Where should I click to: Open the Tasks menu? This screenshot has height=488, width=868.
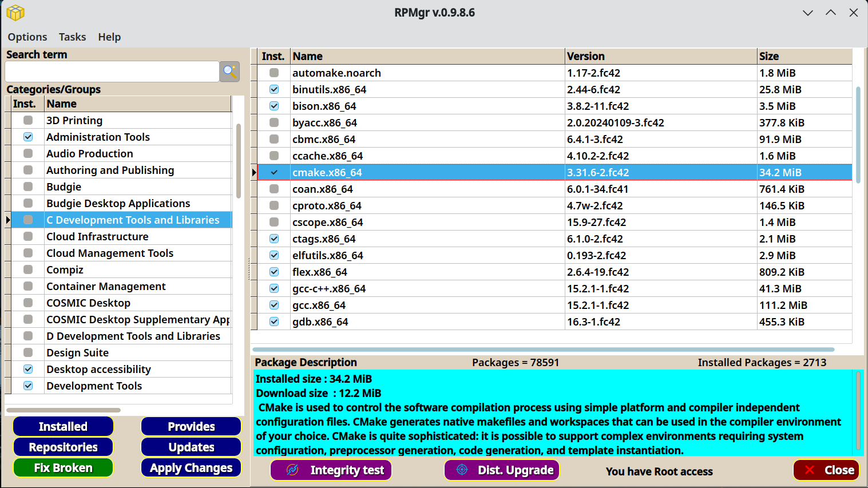click(72, 37)
